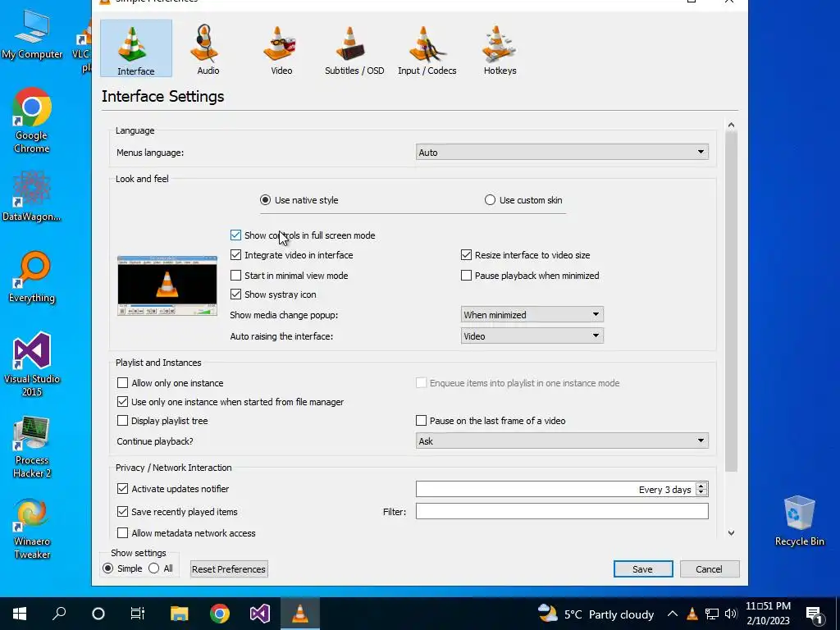Toggle Save recently played items
840x630 pixels.
[x=123, y=512]
